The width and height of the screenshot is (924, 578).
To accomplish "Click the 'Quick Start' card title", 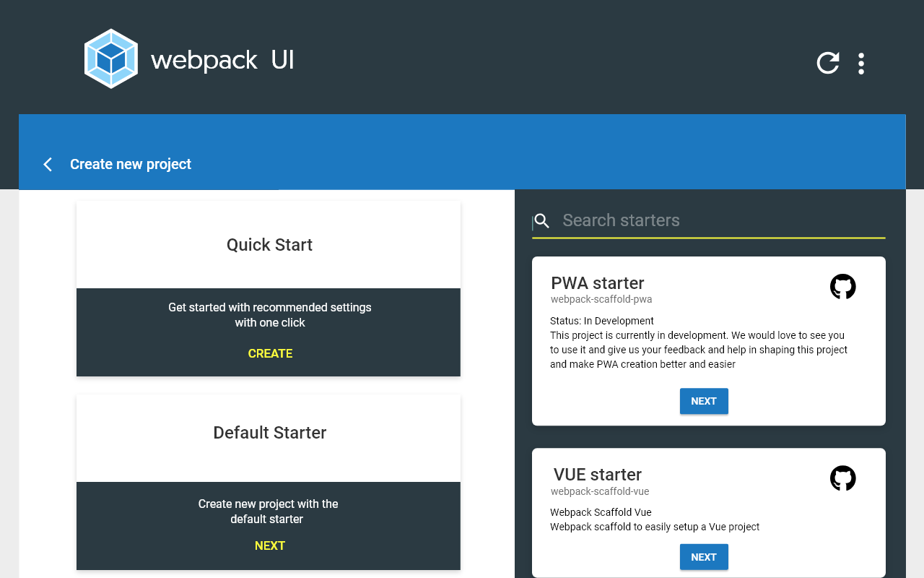I will tap(269, 245).
